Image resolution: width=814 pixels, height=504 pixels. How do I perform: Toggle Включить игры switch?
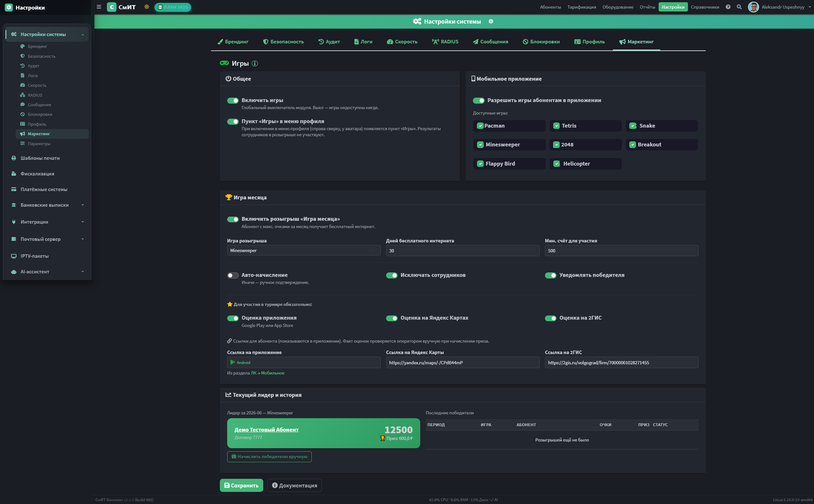[x=233, y=100]
